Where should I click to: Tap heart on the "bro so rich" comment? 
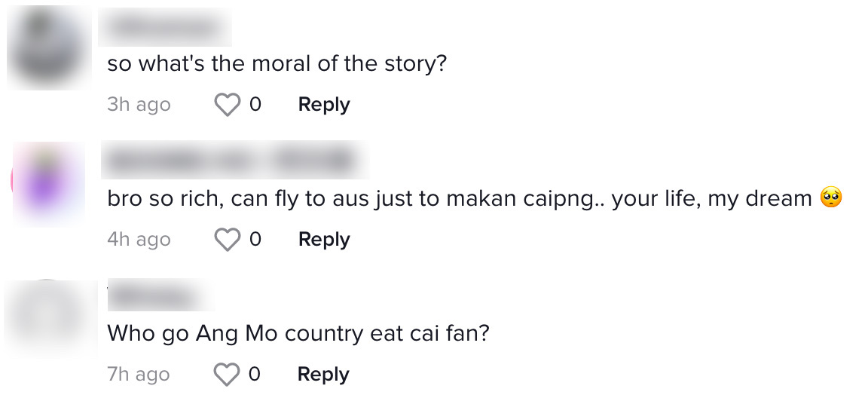pos(227,240)
